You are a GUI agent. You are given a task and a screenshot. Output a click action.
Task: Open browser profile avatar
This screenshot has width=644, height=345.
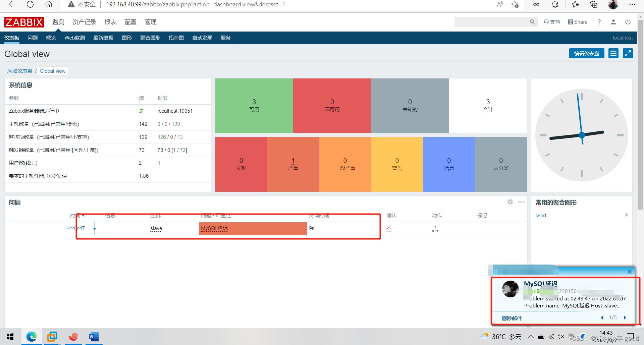pos(613,4)
